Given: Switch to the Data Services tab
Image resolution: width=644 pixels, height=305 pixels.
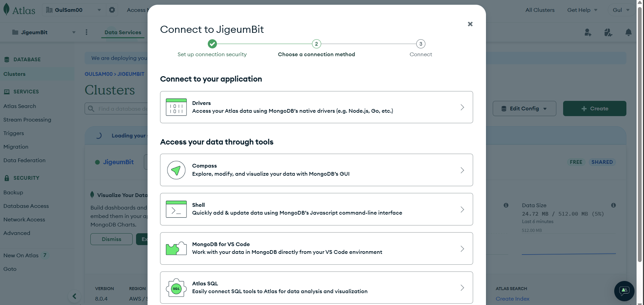Looking at the screenshot, I should 123,32.
